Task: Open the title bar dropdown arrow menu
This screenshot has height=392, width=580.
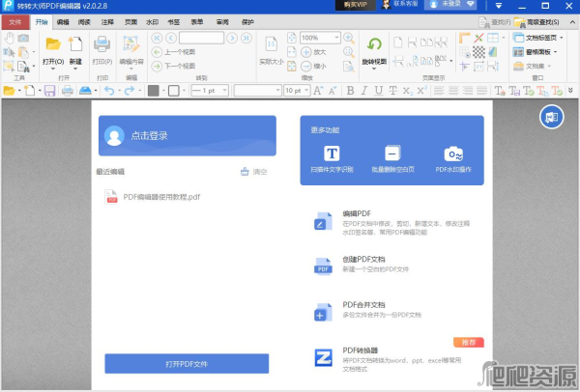Action: tap(499, 6)
